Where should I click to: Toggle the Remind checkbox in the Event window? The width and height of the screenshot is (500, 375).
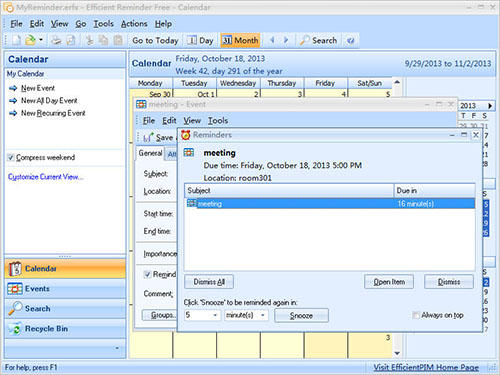click(x=147, y=274)
